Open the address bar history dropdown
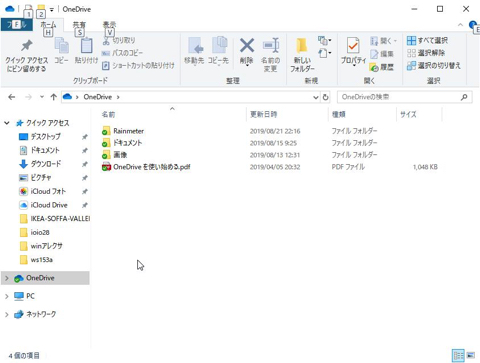 (x=316, y=97)
